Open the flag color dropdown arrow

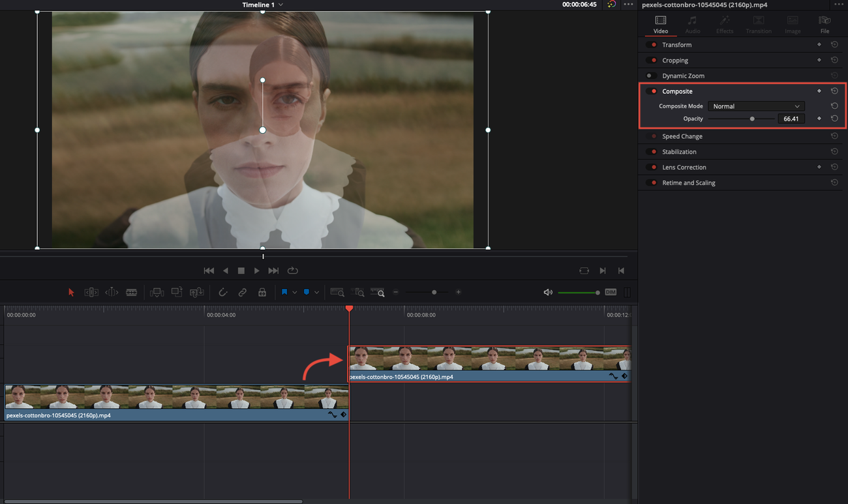[295, 292]
